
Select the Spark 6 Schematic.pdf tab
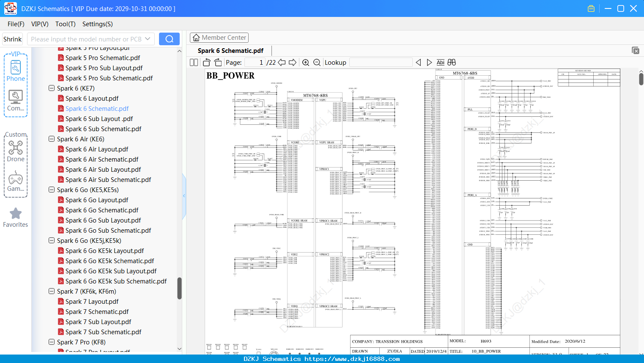point(230,51)
